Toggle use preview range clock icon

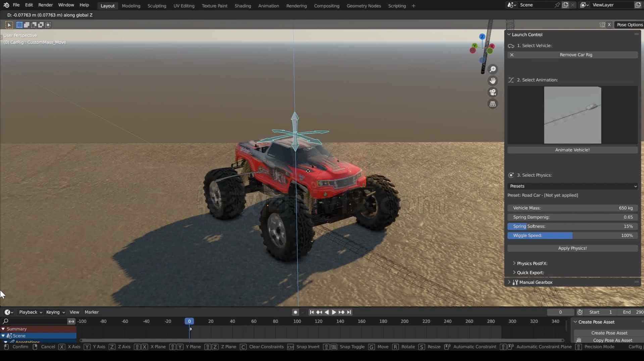click(x=580, y=312)
